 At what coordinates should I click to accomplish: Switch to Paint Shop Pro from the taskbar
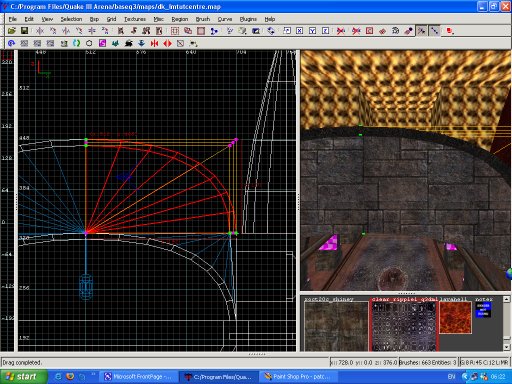(297, 377)
